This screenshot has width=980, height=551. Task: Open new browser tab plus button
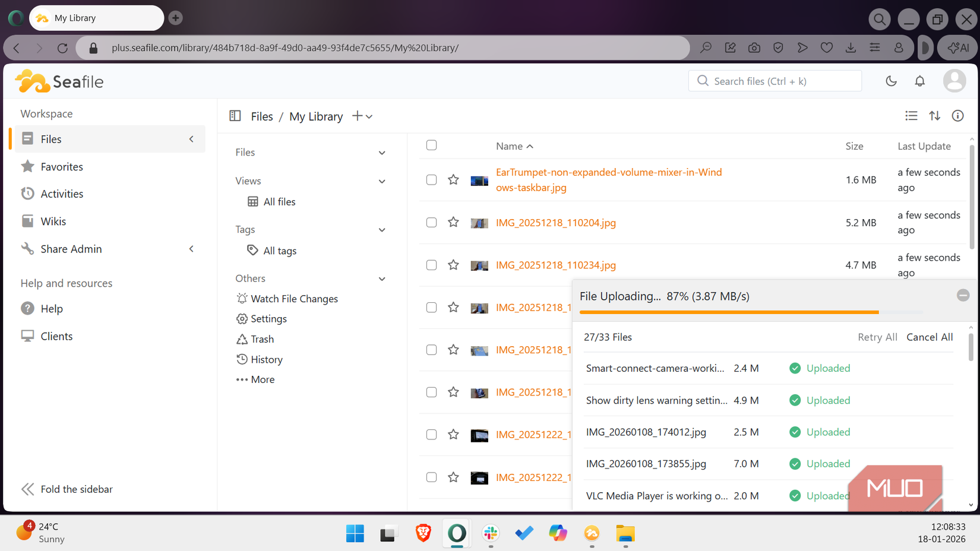pos(175,18)
